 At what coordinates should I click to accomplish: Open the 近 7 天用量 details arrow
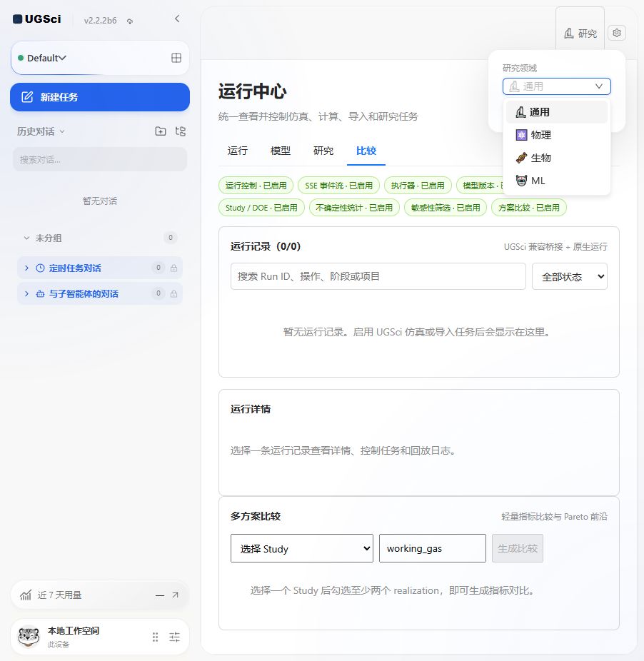click(176, 595)
